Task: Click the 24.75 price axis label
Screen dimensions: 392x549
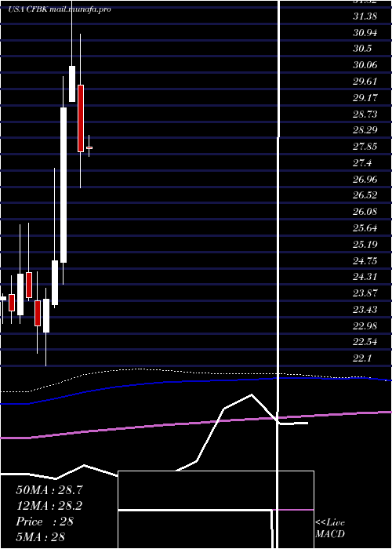Action: point(365,260)
